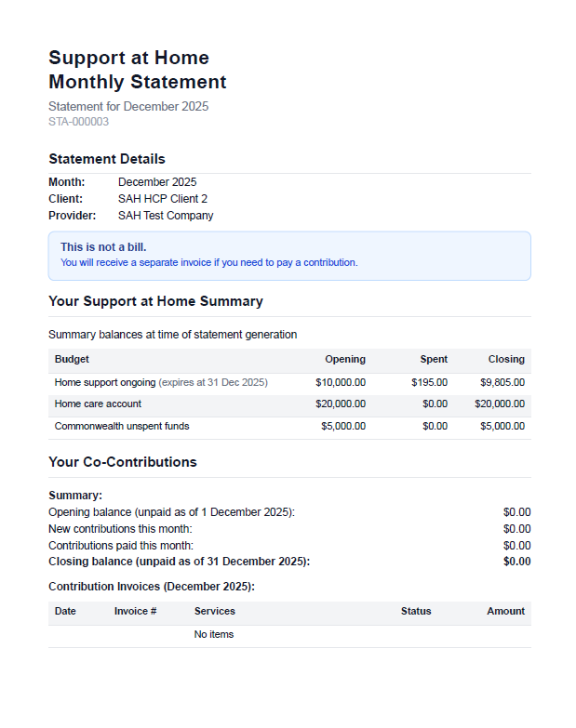
Task: Click the Opening column header
Action: coord(344,359)
